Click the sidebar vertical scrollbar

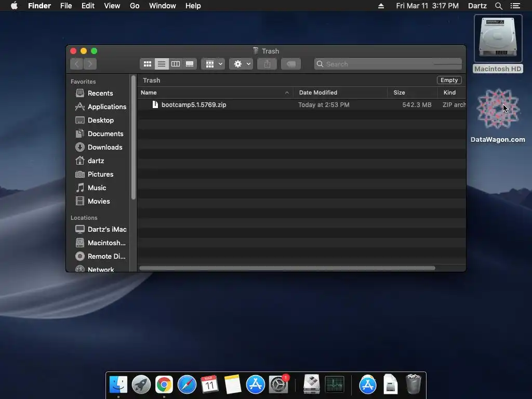coord(134,137)
